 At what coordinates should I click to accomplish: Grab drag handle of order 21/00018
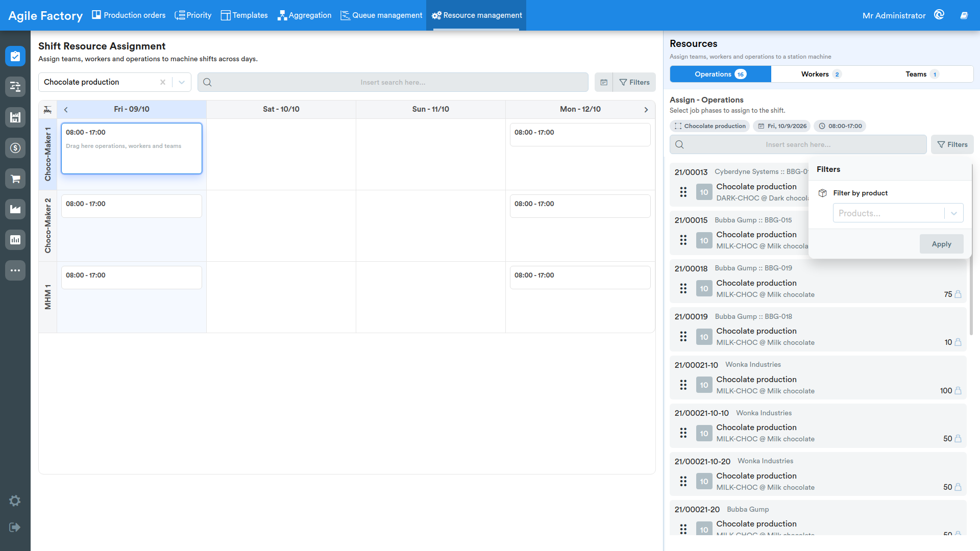pyautogui.click(x=683, y=289)
